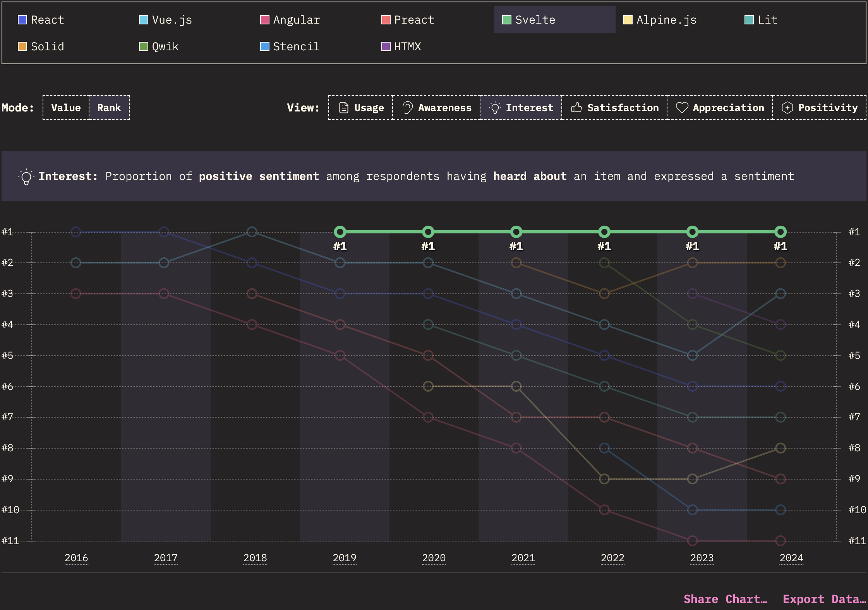Click the Svelte green color swatch
868x610 pixels.
click(507, 20)
